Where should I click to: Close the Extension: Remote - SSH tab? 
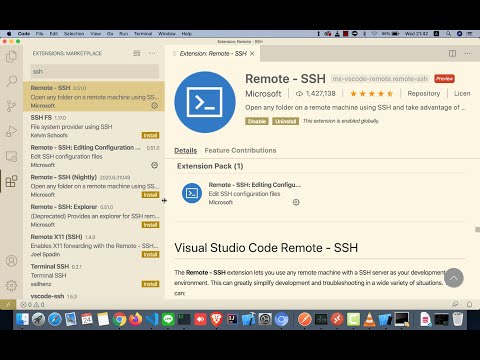[x=252, y=53]
